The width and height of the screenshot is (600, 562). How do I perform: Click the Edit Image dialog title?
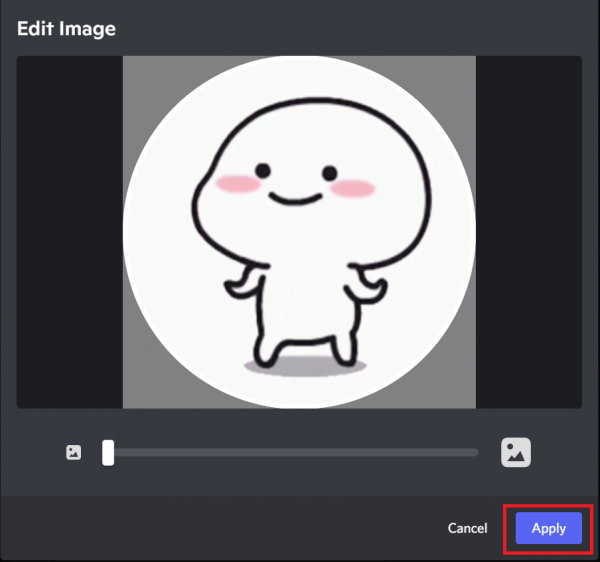pos(66,29)
